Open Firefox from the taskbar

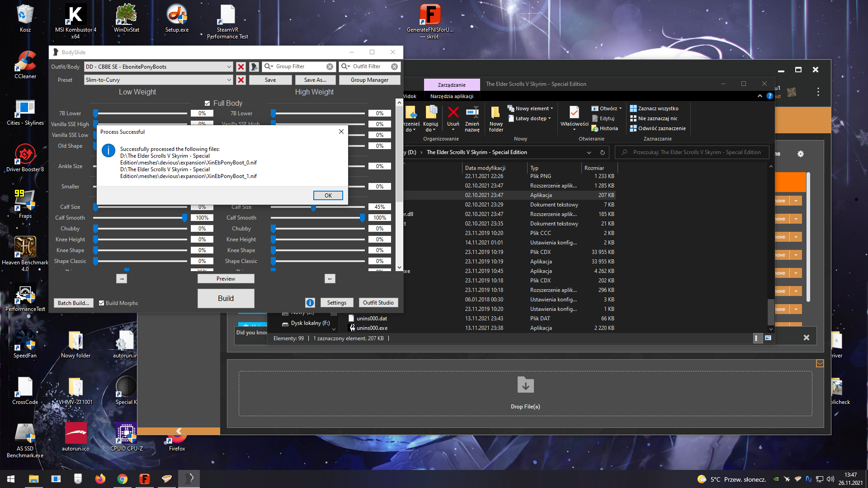[x=100, y=479]
